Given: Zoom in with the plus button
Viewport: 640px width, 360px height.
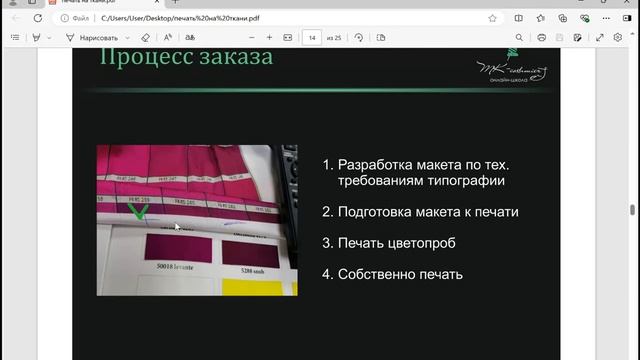Looking at the screenshot, I should (269, 38).
